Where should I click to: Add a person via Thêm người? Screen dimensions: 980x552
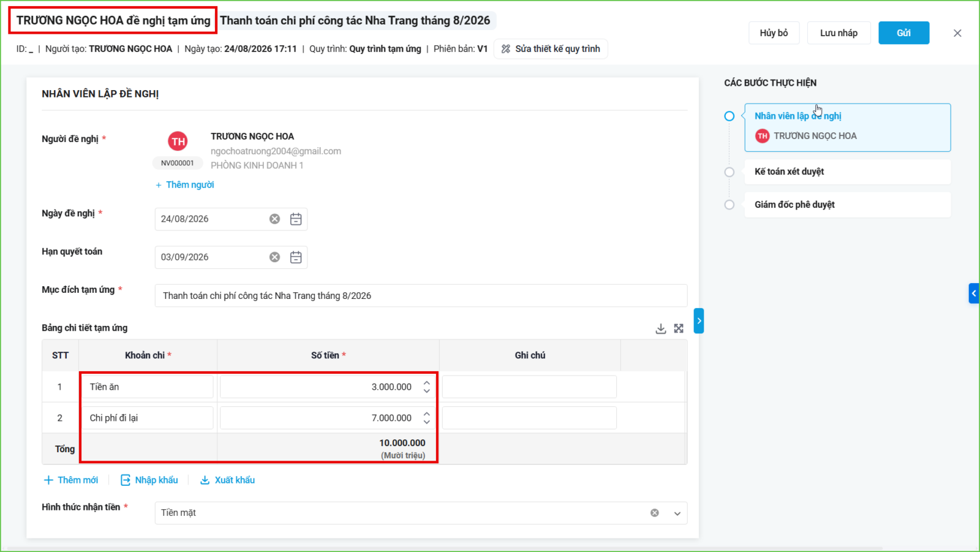click(x=184, y=185)
